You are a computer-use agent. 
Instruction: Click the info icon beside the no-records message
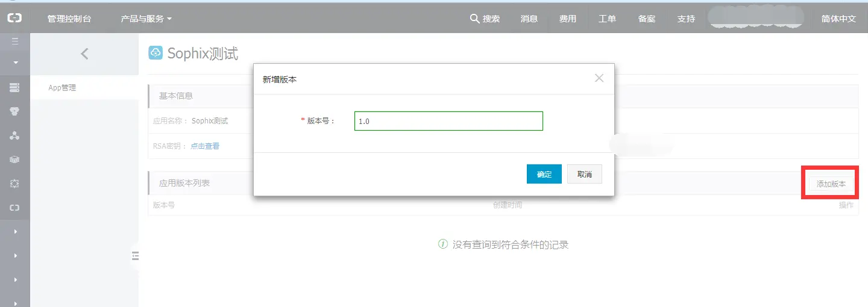tap(443, 244)
